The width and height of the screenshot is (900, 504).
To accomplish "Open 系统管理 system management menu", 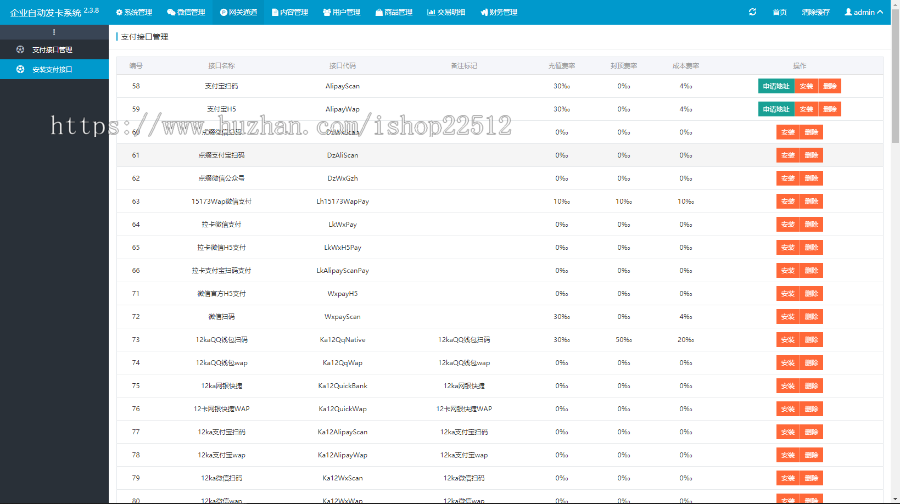I will pyautogui.click(x=134, y=12).
